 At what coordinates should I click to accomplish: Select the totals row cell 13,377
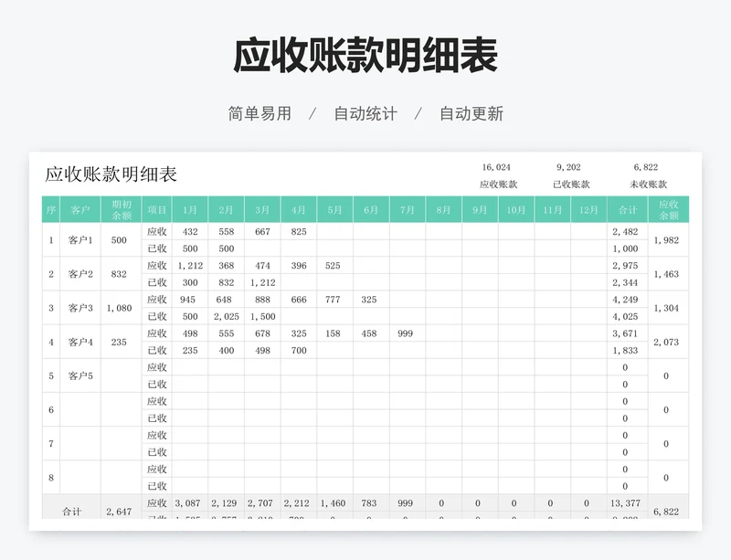pos(628,503)
